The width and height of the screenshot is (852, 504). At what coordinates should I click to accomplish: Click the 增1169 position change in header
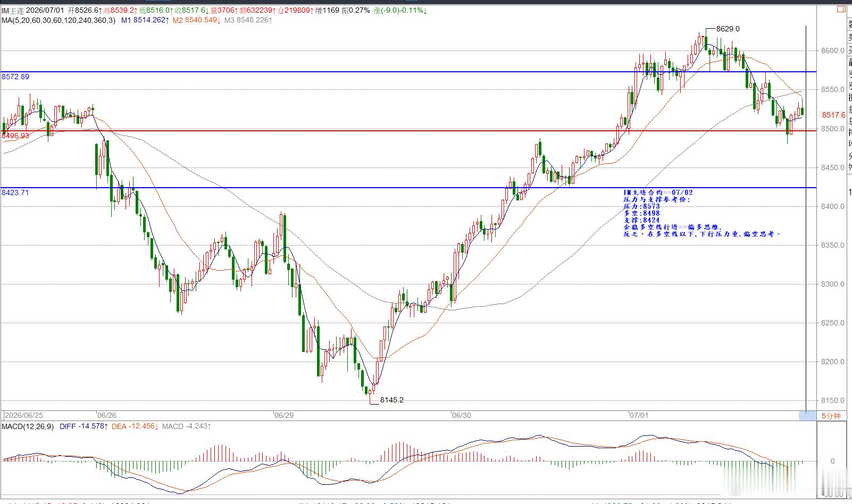click(327, 11)
